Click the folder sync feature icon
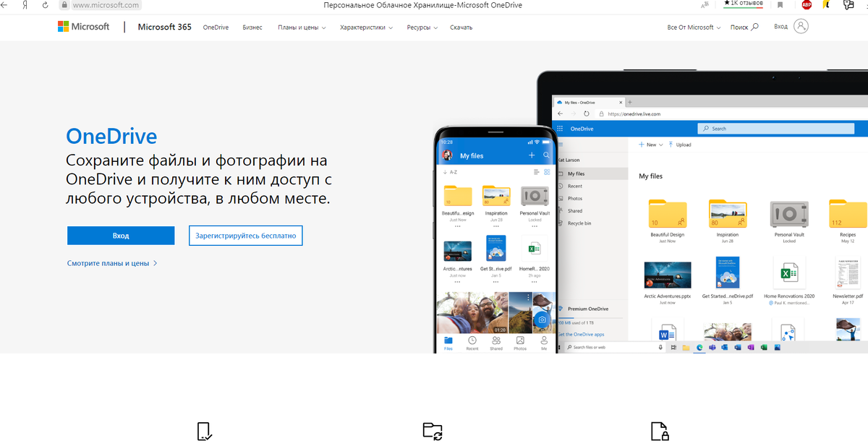Image resolution: width=868 pixels, height=446 pixels. pyautogui.click(x=433, y=432)
